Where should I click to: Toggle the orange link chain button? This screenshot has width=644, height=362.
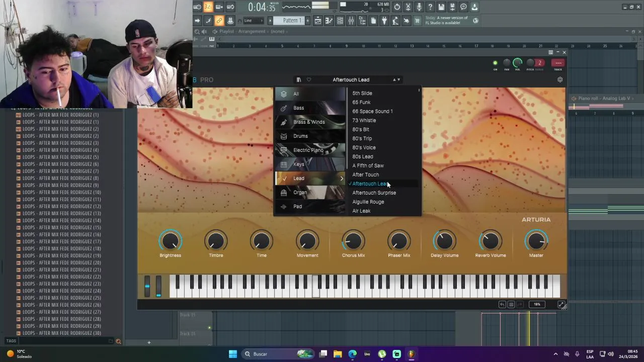click(x=219, y=21)
